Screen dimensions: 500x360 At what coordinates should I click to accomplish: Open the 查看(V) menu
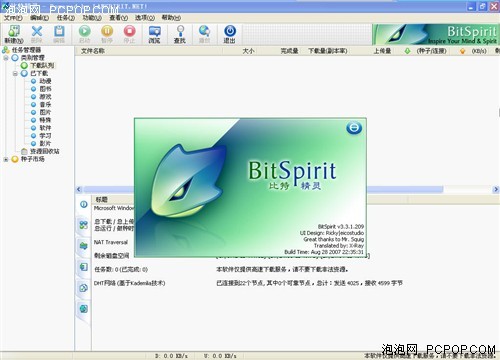coord(119,18)
